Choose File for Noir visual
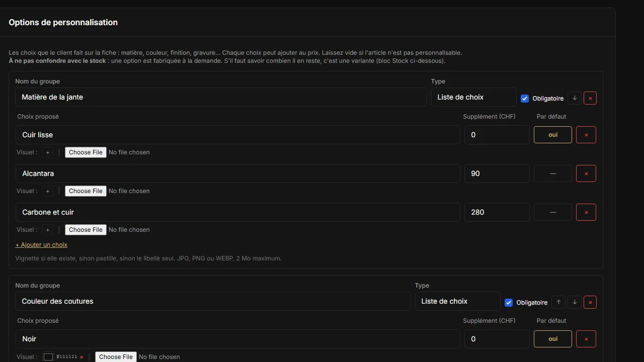 point(116,357)
